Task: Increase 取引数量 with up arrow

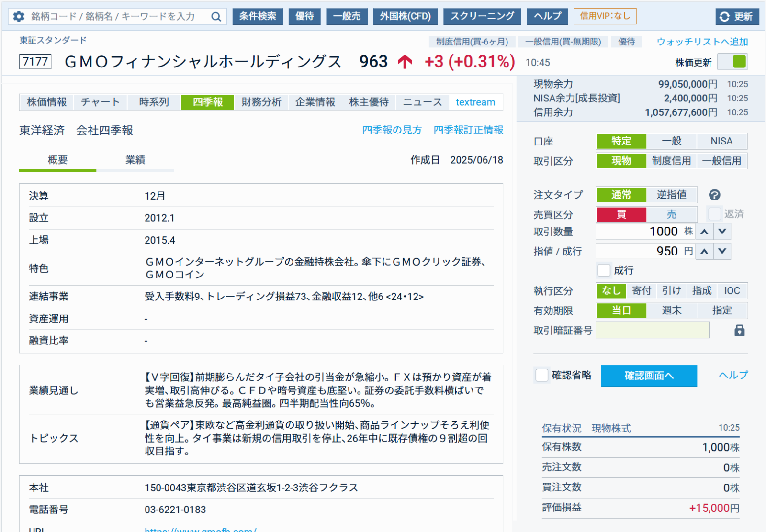Action: 704,232
